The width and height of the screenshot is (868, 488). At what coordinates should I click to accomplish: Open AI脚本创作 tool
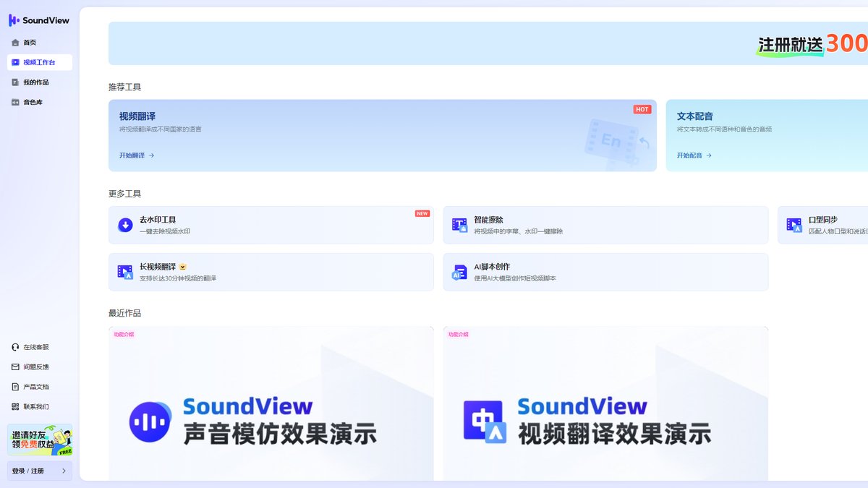(605, 272)
